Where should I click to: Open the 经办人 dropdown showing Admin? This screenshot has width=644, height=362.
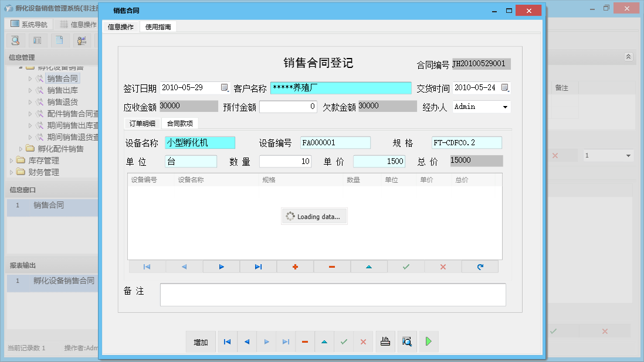pyautogui.click(x=505, y=107)
